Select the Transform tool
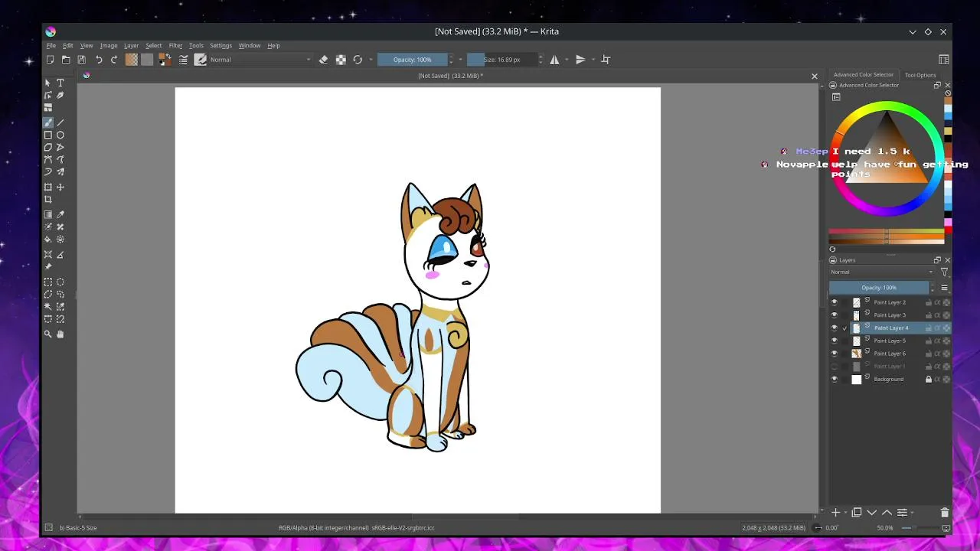This screenshot has width=980, height=551. pos(48,187)
